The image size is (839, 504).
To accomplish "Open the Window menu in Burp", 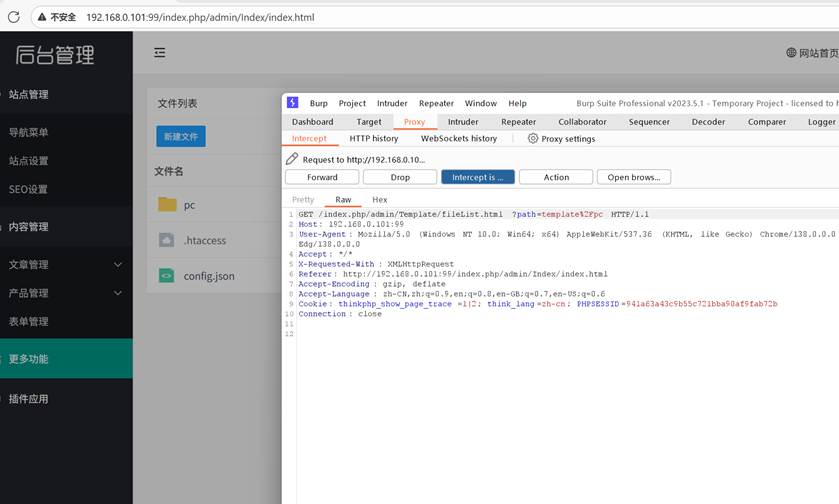I will 480,103.
